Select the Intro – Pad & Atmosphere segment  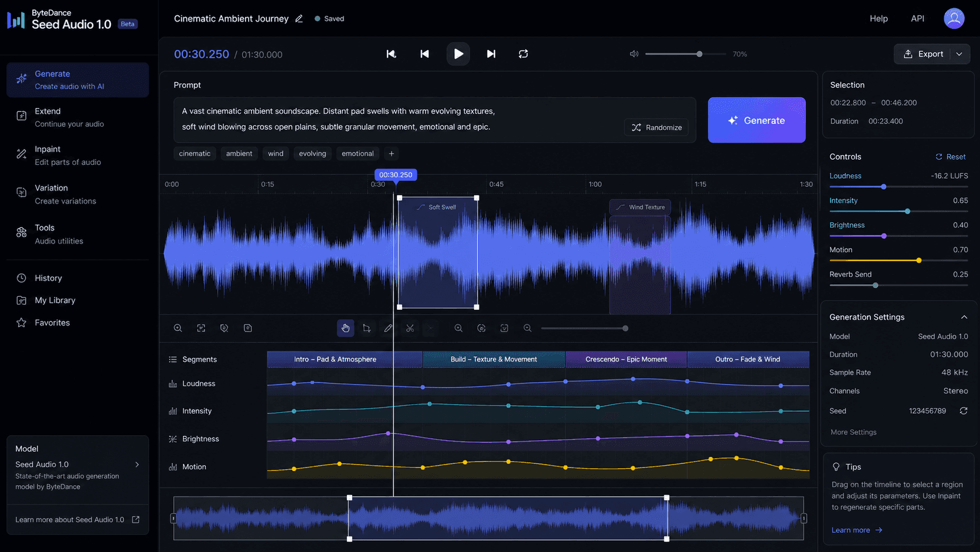(x=345, y=359)
